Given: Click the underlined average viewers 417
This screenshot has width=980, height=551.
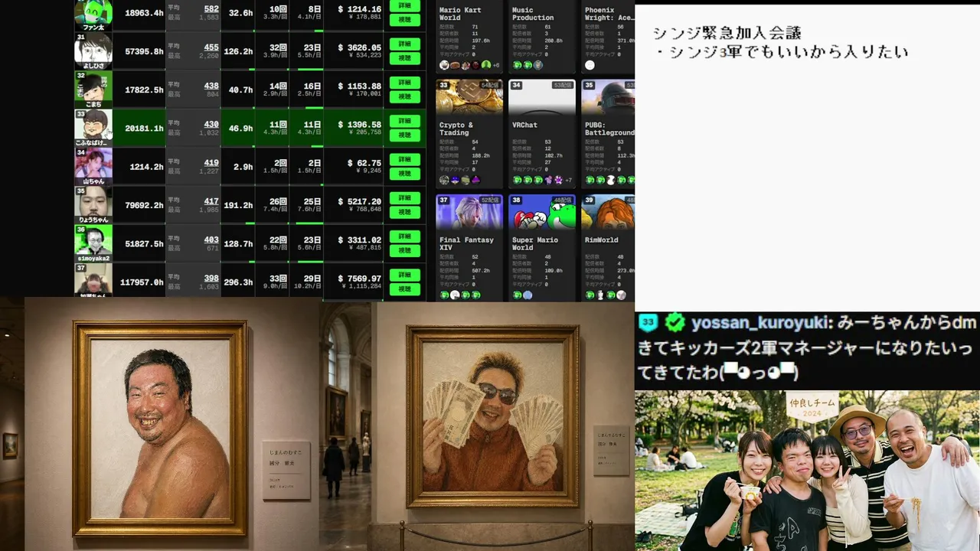Looking at the screenshot, I should [x=211, y=201].
